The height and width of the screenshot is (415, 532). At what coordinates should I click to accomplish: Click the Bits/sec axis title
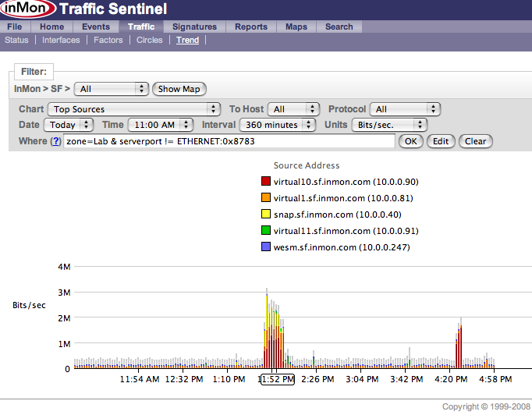coord(29,305)
